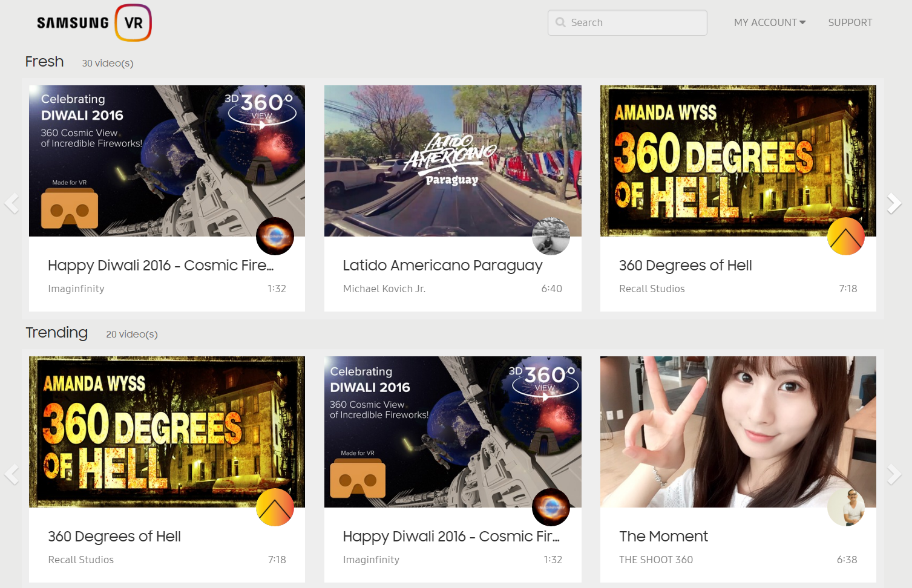Go to previous videos in Trending row

click(11, 474)
